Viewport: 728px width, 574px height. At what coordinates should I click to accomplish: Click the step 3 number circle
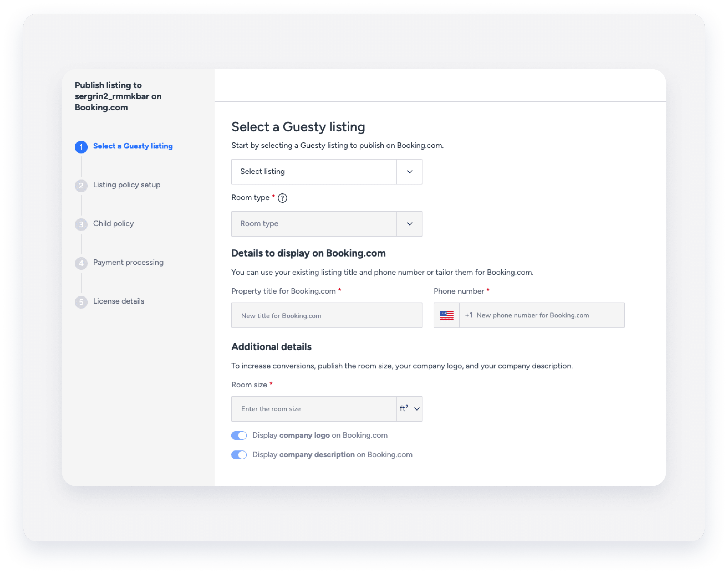[x=81, y=224]
